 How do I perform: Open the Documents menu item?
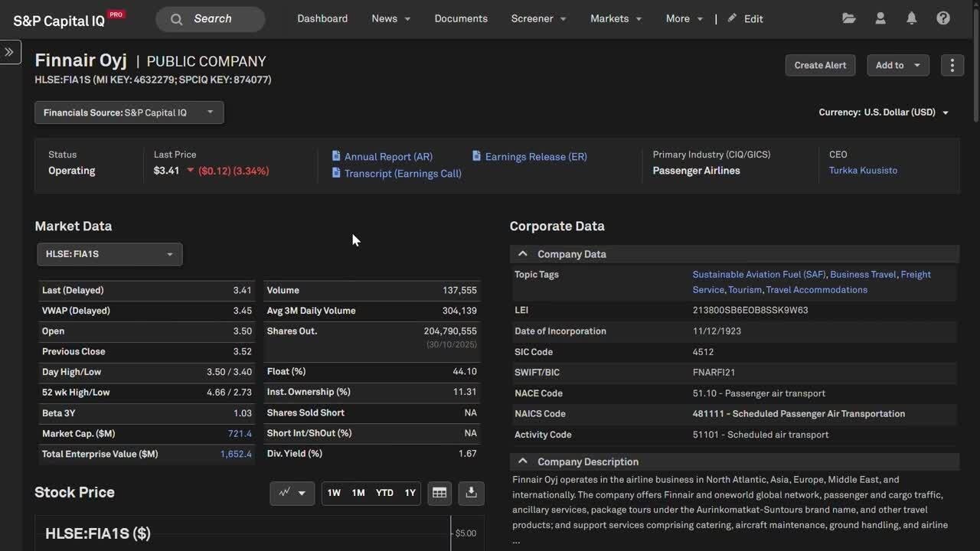[x=461, y=18]
